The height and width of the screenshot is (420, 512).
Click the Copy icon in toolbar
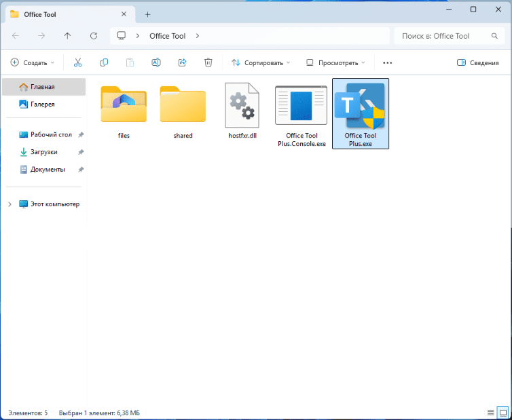(x=104, y=62)
